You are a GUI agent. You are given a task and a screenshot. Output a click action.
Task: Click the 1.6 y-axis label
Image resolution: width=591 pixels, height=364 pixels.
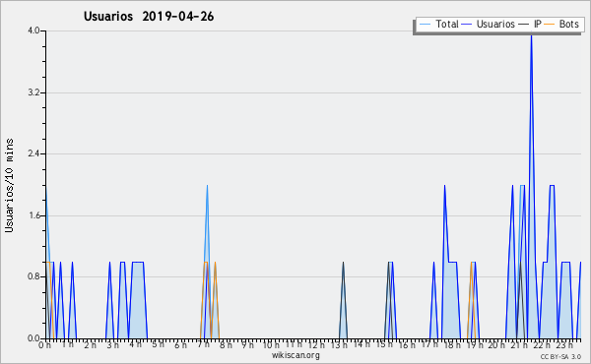pos(33,215)
